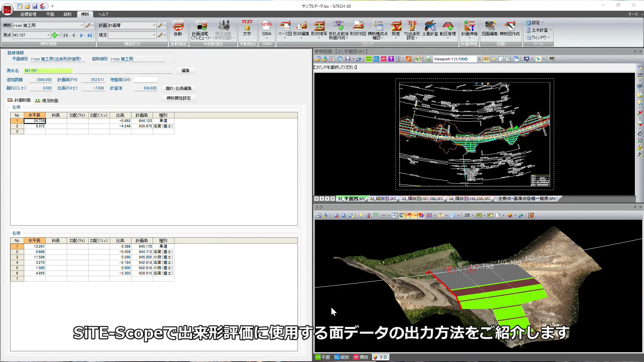The width and height of the screenshot is (644, 362).
Task: Pin the 3D panel
Action: (x=635, y=207)
